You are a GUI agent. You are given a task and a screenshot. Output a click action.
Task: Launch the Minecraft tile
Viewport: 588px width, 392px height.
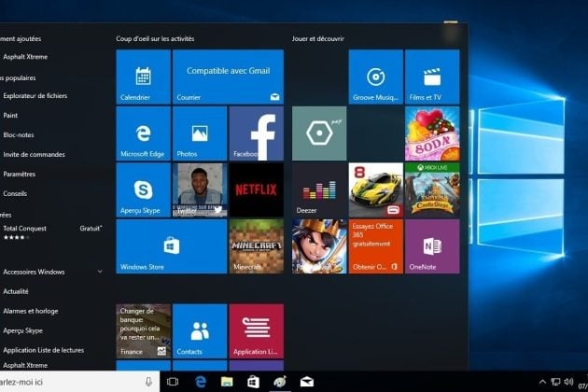pyautogui.click(x=257, y=246)
